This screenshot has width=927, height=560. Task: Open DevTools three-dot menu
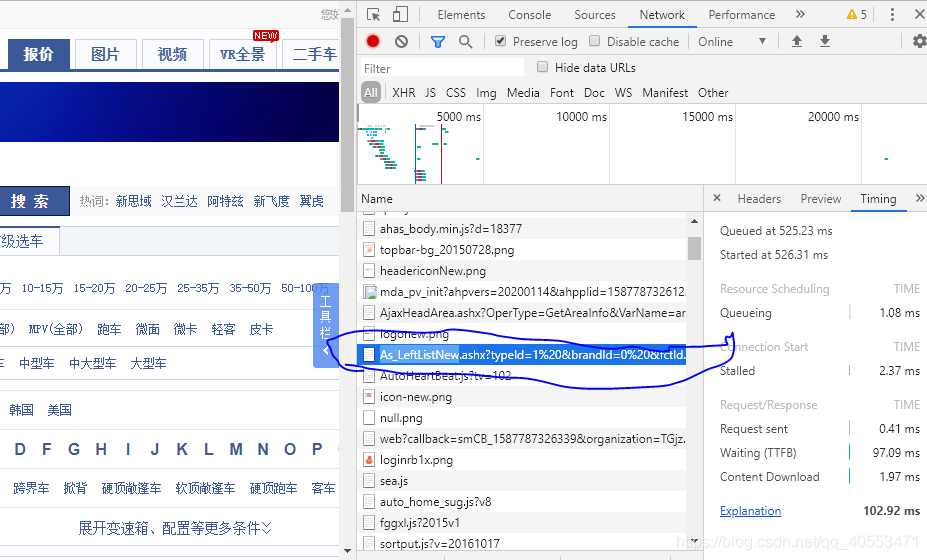pos(892,14)
